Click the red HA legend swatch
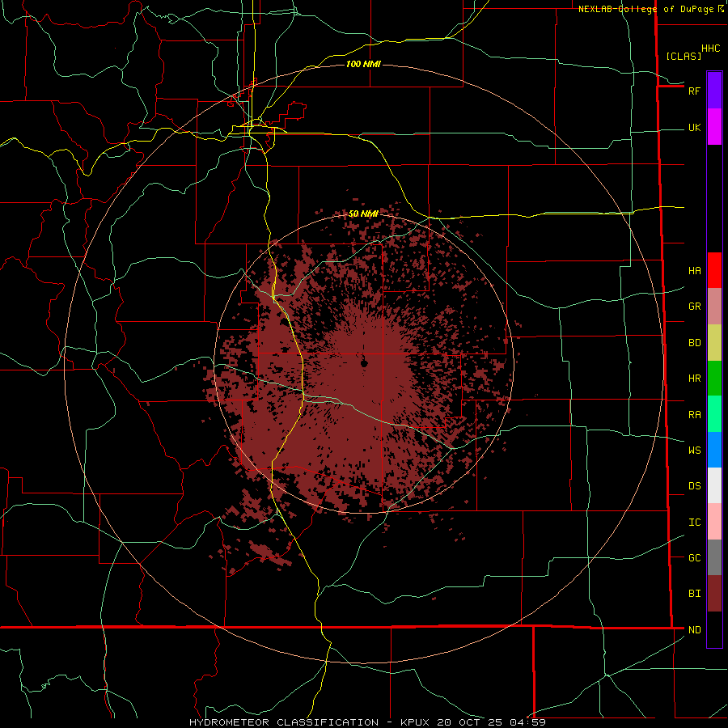This screenshot has height=728, width=728. 714,270
